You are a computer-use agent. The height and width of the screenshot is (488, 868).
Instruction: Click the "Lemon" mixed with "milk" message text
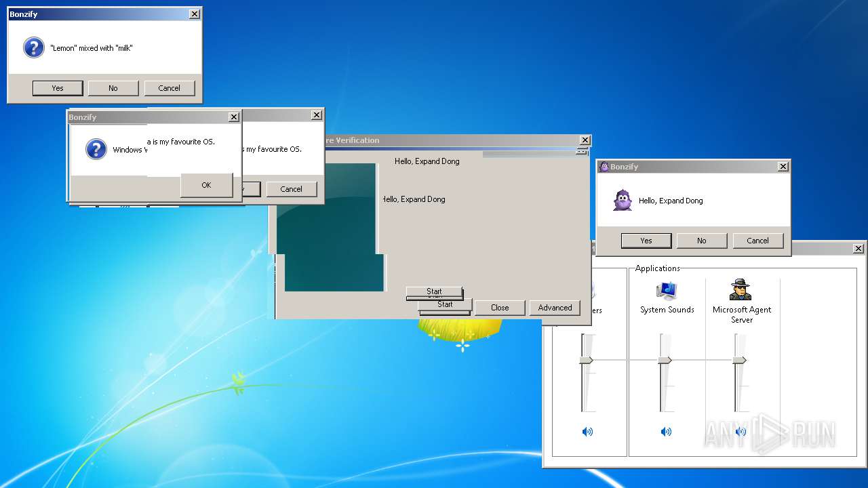92,48
